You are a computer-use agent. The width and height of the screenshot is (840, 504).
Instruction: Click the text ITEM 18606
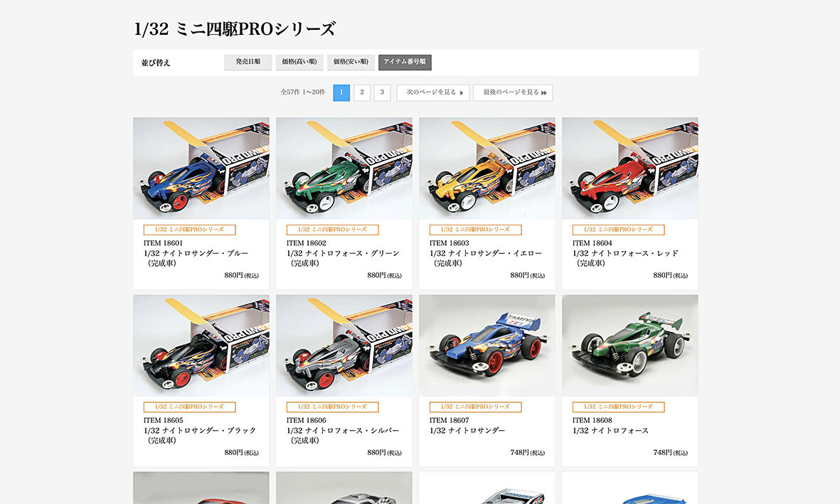[x=306, y=420]
